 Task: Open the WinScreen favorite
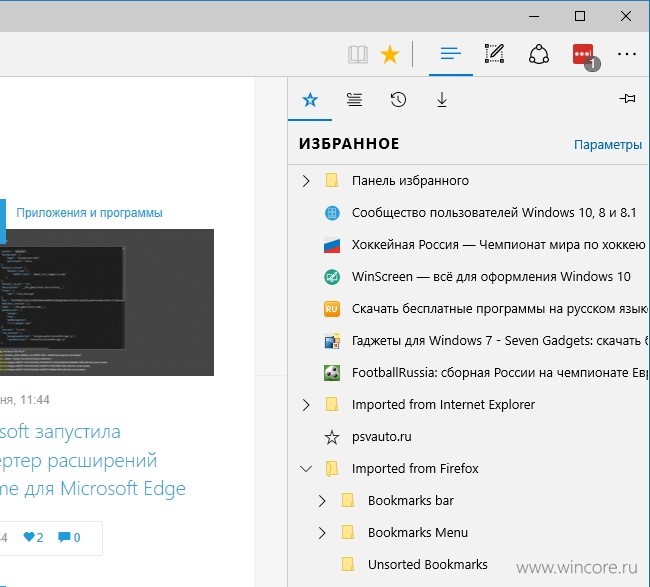(491, 277)
